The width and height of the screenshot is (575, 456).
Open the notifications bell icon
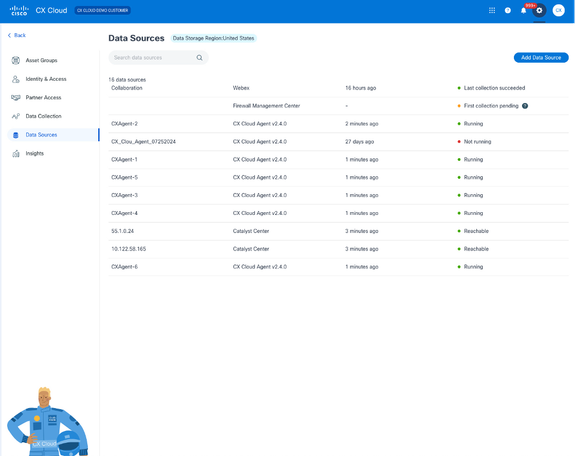coord(523,10)
